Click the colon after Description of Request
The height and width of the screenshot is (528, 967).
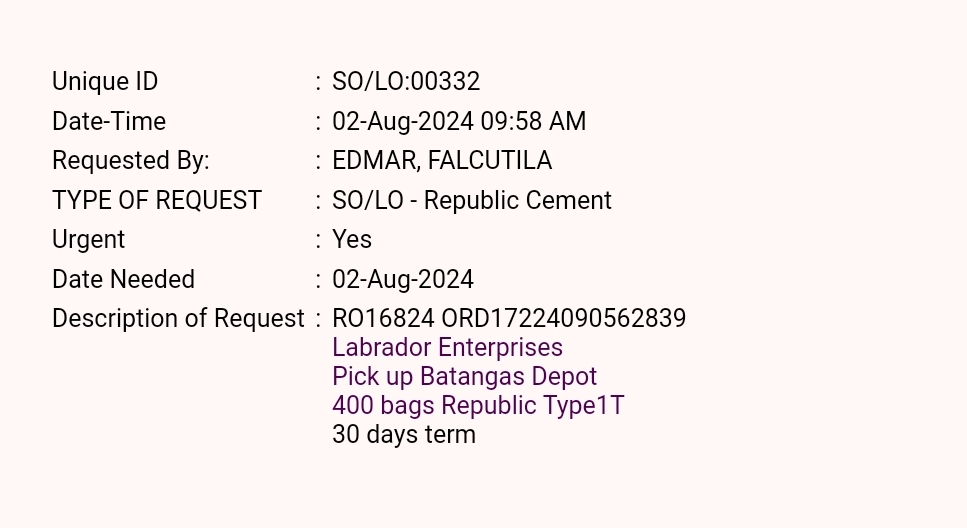tap(318, 319)
